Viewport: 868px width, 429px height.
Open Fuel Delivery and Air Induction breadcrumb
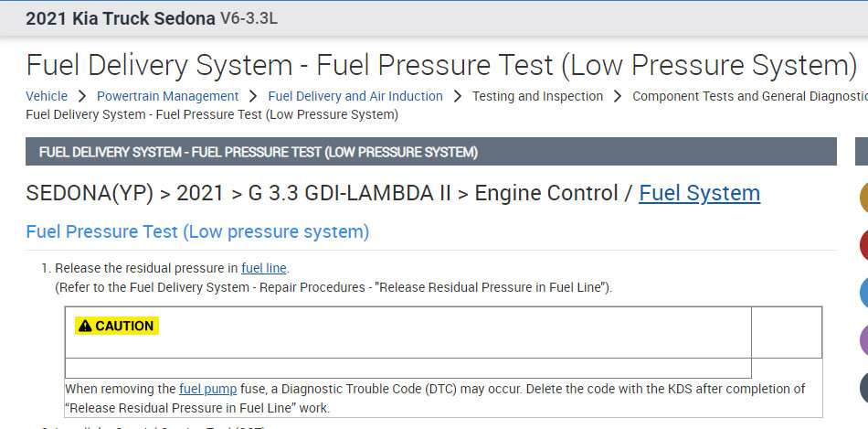[355, 96]
